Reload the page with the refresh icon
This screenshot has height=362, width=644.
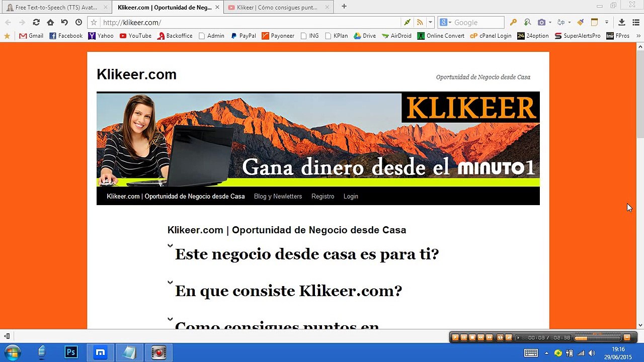(36, 22)
